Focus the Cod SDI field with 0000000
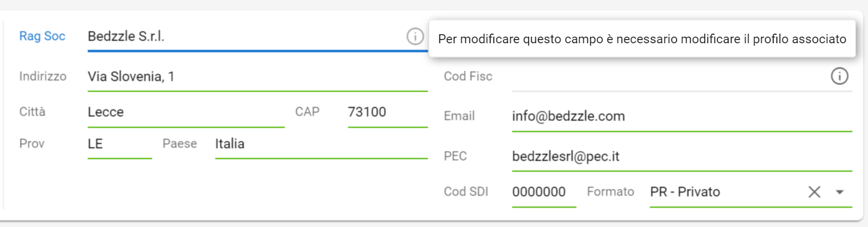Screen dimensions: 868x227 pos(544,192)
